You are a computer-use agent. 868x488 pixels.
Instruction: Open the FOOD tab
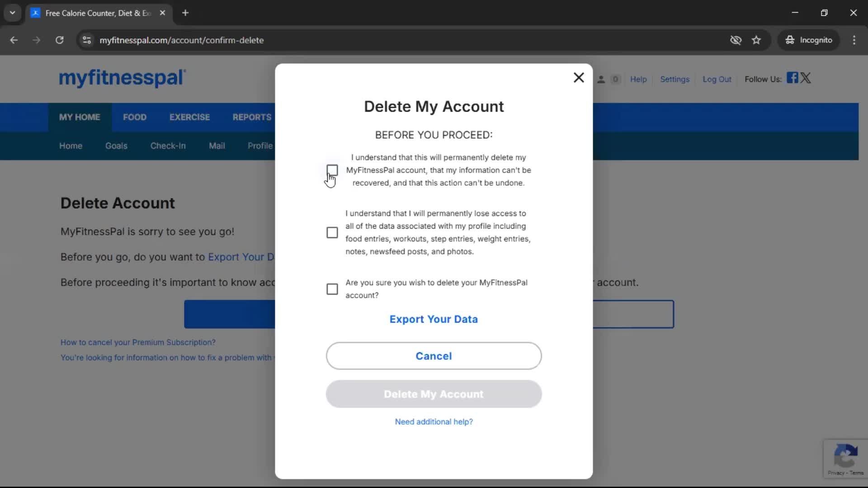(135, 117)
